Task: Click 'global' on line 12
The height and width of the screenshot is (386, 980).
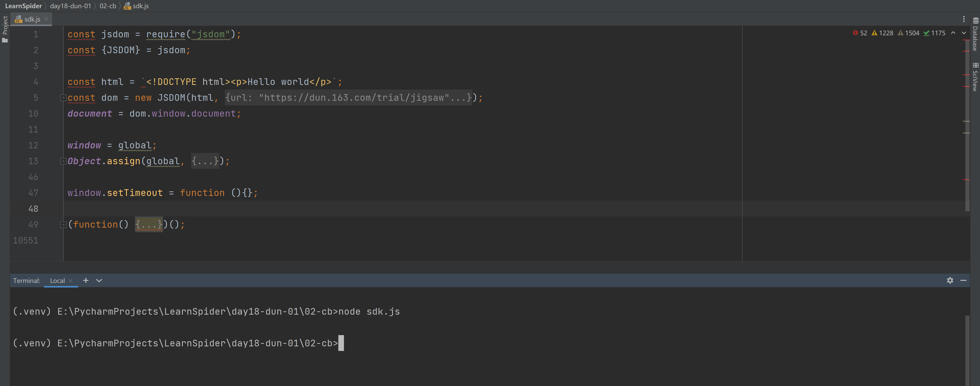Action: click(135, 145)
